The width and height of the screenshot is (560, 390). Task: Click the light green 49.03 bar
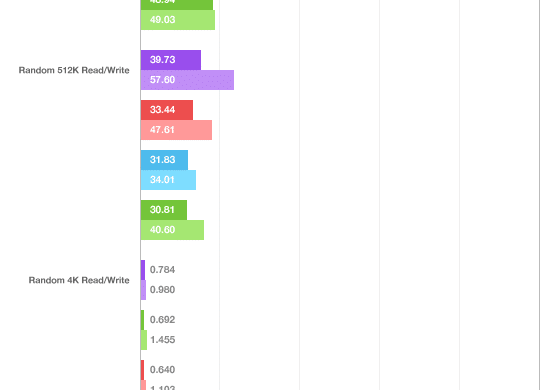178,20
